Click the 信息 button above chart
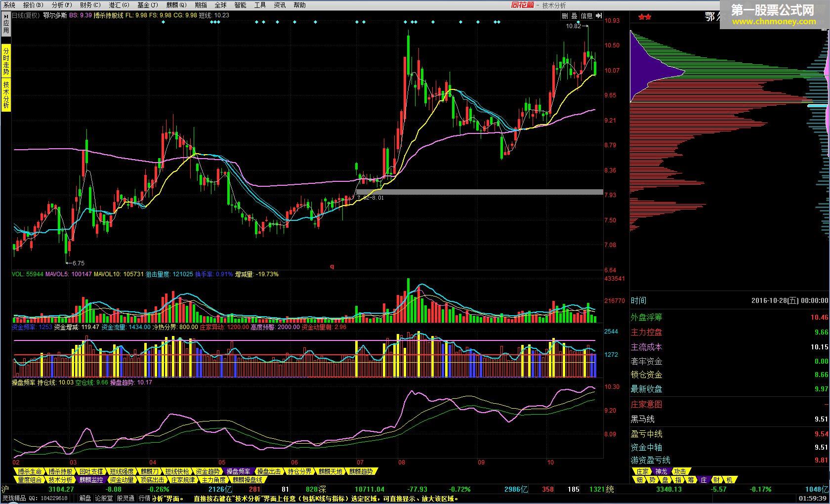The width and height of the screenshot is (830, 504). tap(586, 16)
